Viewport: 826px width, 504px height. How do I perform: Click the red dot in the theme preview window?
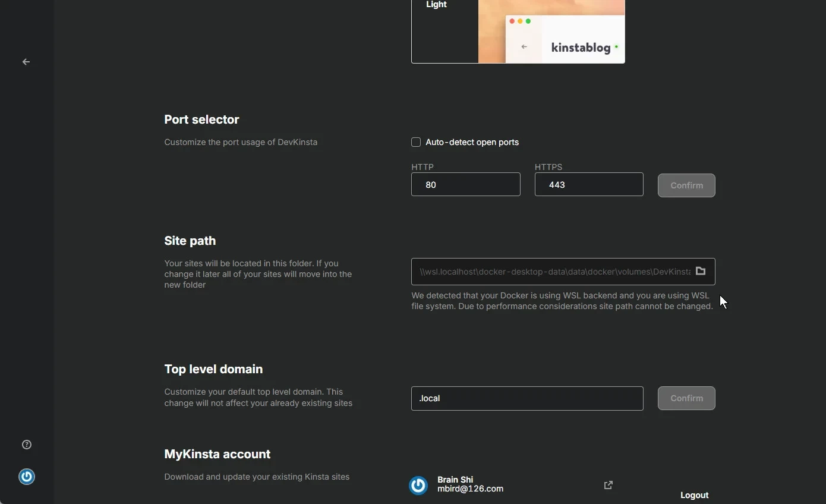[512, 21]
